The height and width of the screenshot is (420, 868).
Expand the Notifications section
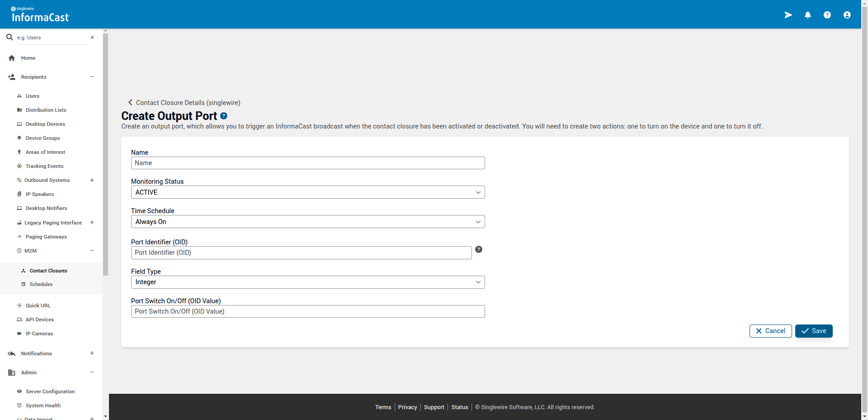[92, 353]
